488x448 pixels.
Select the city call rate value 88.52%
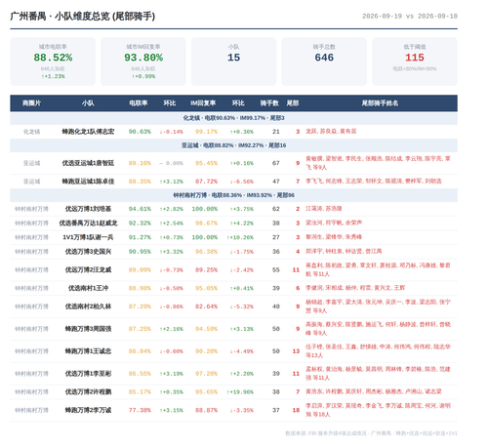[x=53, y=58]
